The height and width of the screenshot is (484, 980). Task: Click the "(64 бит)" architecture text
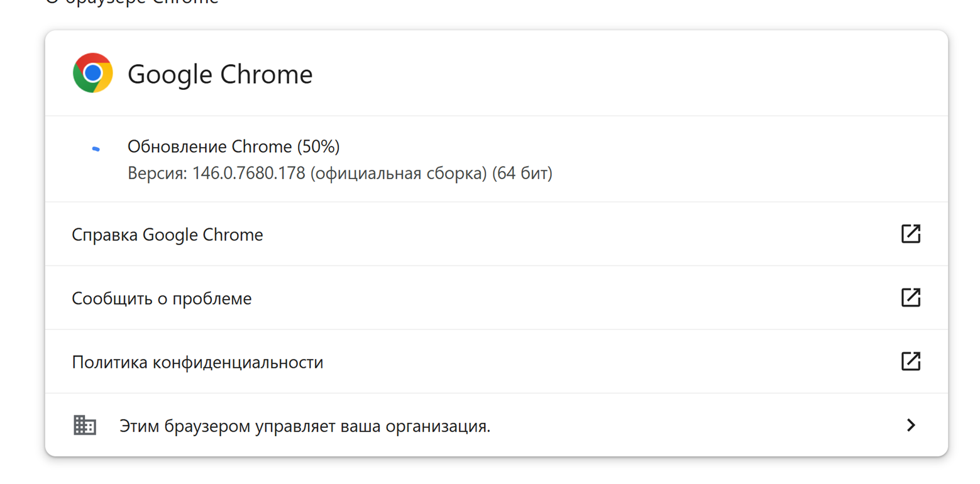pyautogui.click(x=522, y=173)
